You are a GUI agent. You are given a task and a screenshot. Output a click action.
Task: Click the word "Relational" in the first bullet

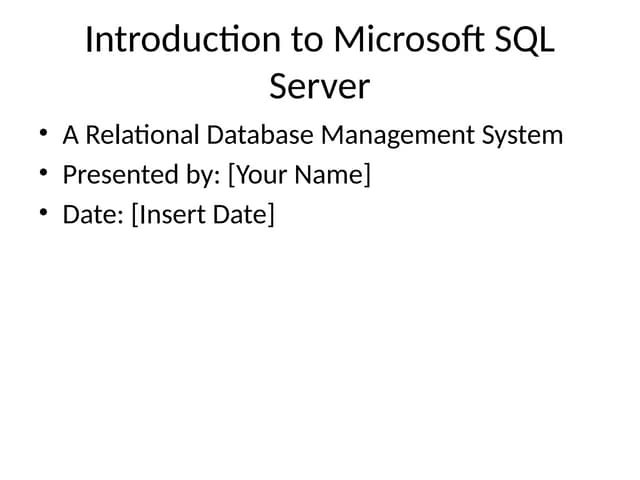[133, 135]
